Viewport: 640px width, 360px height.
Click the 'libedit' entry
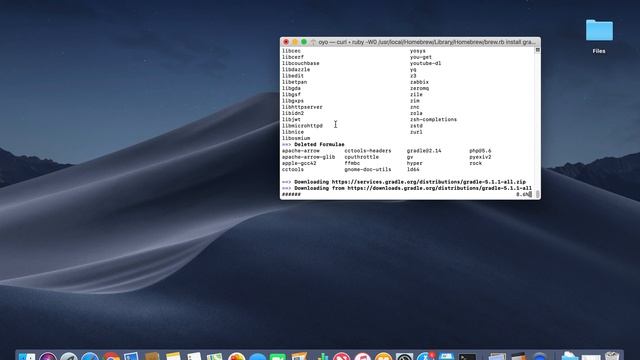tap(293, 76)
